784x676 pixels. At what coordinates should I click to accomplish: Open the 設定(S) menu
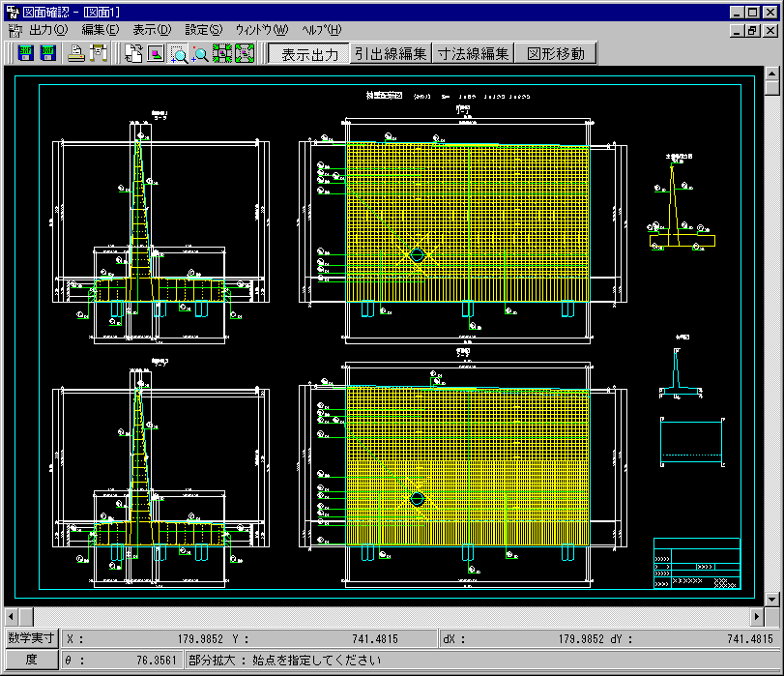tap(203, 30)
